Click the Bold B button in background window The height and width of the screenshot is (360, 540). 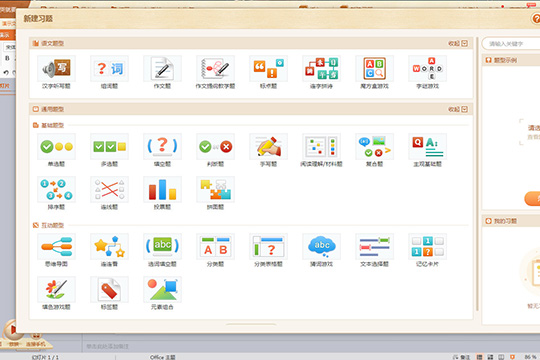tap(7, 58)
